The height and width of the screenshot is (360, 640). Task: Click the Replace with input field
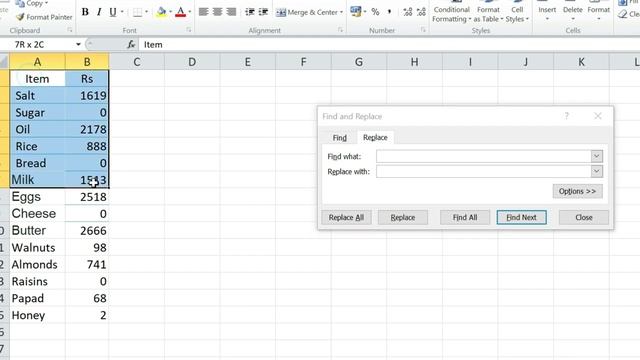(484, 171)
